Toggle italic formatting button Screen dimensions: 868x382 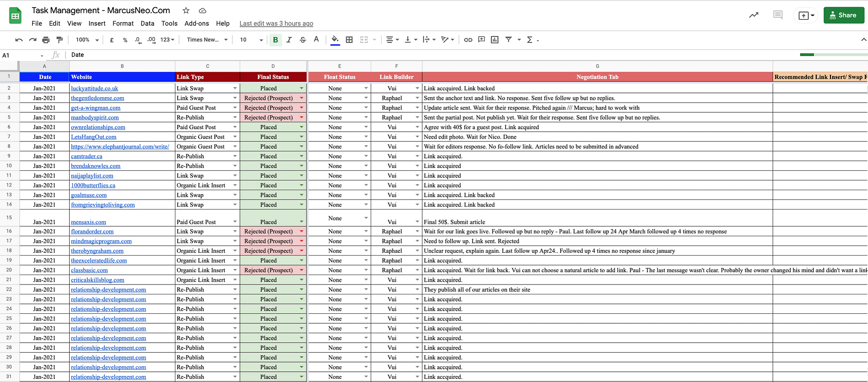pyautogui.click(x=289, y=40)
